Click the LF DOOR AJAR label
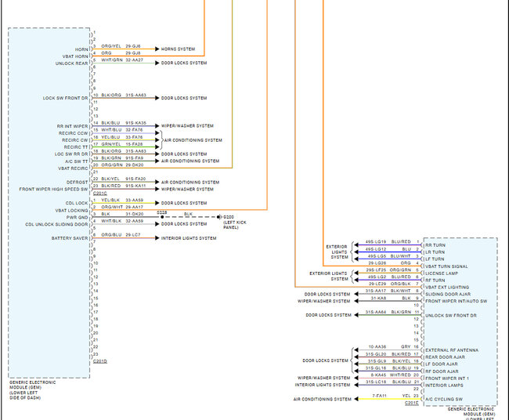 click(442, 364)
